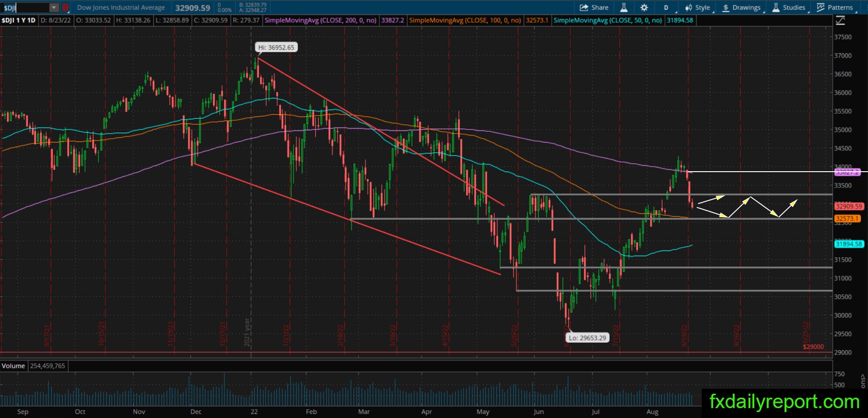Image resolution: width=868 pixels, height=418 pixels.
Task: Open the symbol selector dropdown arrow
Action: click(54, 7)
